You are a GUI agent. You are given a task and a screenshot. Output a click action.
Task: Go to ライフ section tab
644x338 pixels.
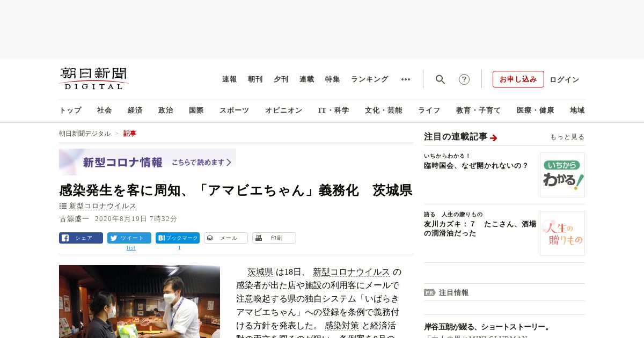[x=429, y=111]
